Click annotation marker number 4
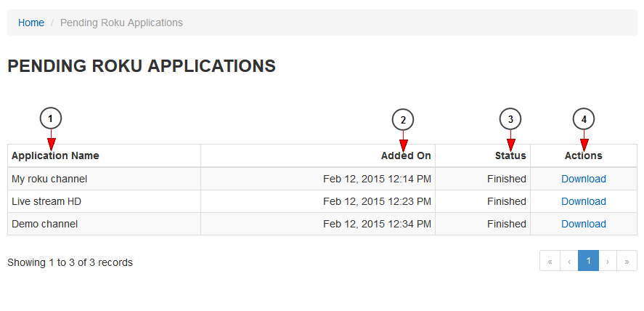 coord(584,120)
